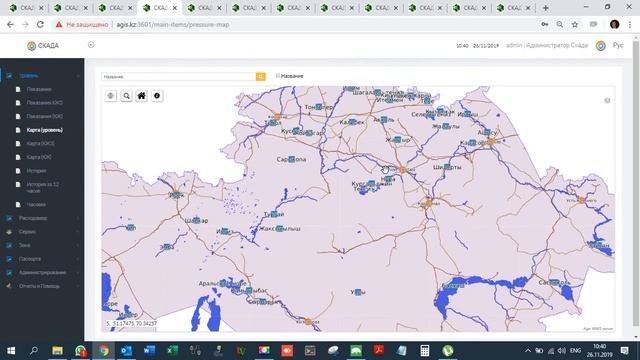Click browser reload page button
The width and height of the screenshot is (640, 360).
(40, 24)
